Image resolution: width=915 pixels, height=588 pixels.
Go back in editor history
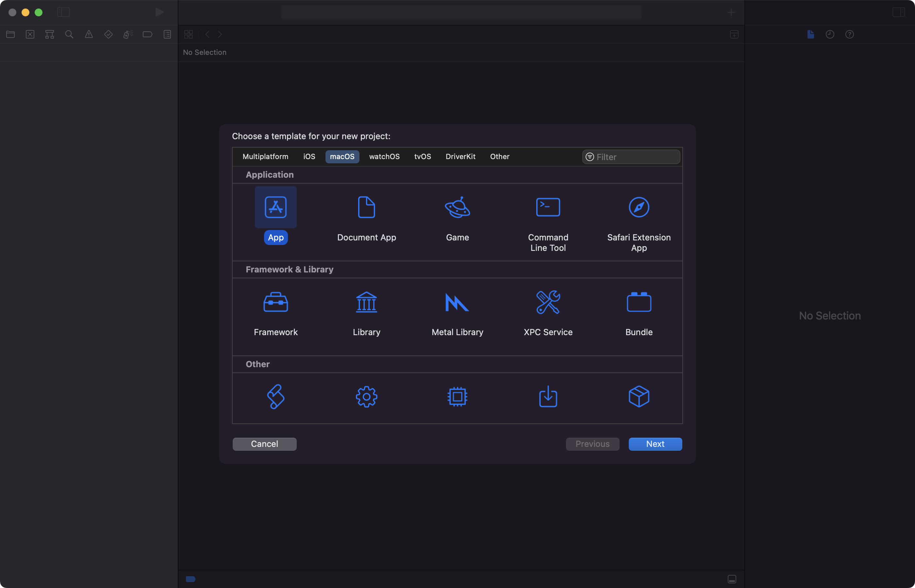pos(208,34)
